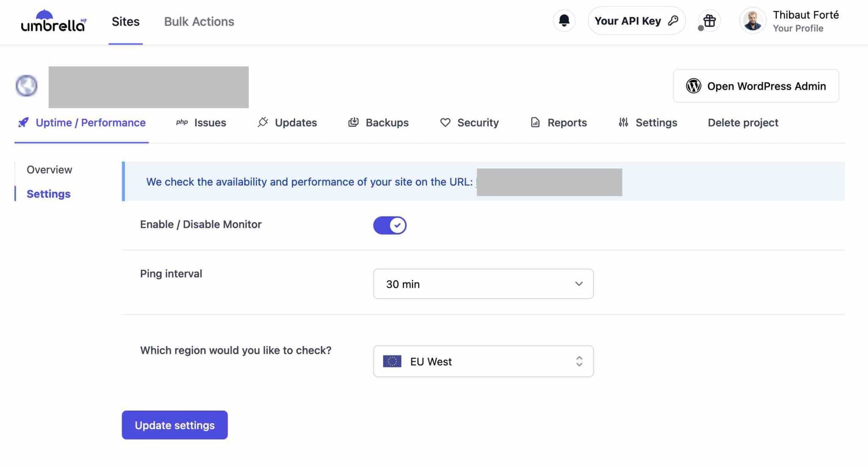This screenshot has height=469, width=868.
Task: Click Delete project link
Action: [743, 122]
